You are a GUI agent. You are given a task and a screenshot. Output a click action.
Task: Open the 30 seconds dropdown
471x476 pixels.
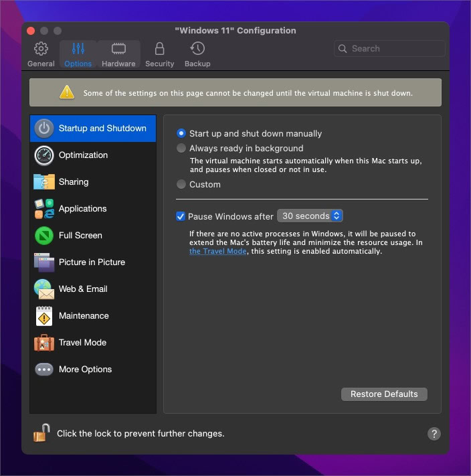coord(310,216)
